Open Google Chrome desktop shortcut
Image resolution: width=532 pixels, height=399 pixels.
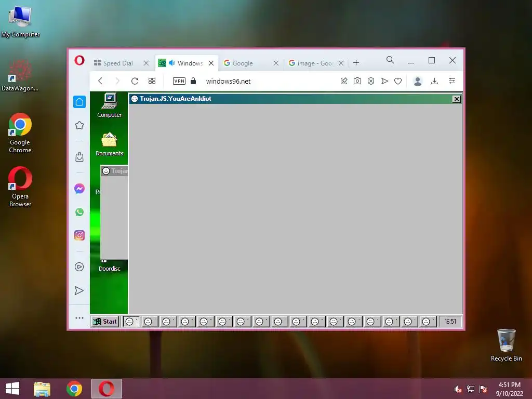pyautogui.click(x=20, y=133)
